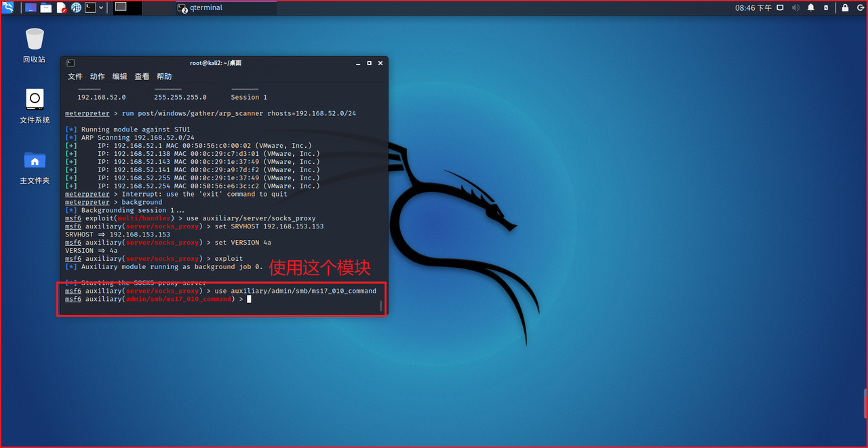
Task: Click the 'VERSION ⇒ 4a' output line
Action: (91, 251)
